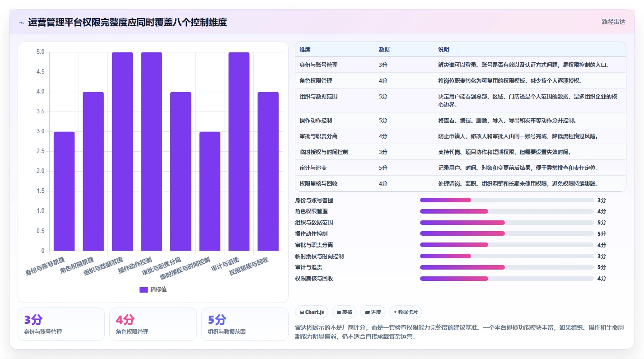Click the 组织与数据范围 progress bar
644x359 pixels.
tap(507, 223)
